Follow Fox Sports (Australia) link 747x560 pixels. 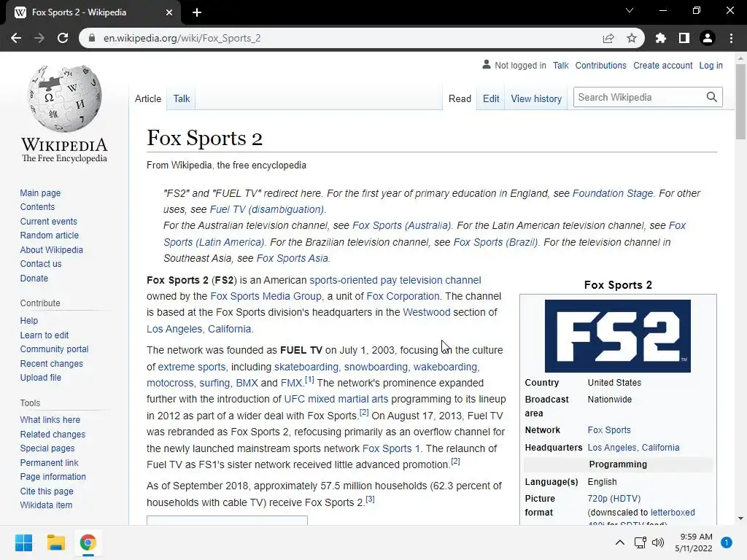pos(401,226)
